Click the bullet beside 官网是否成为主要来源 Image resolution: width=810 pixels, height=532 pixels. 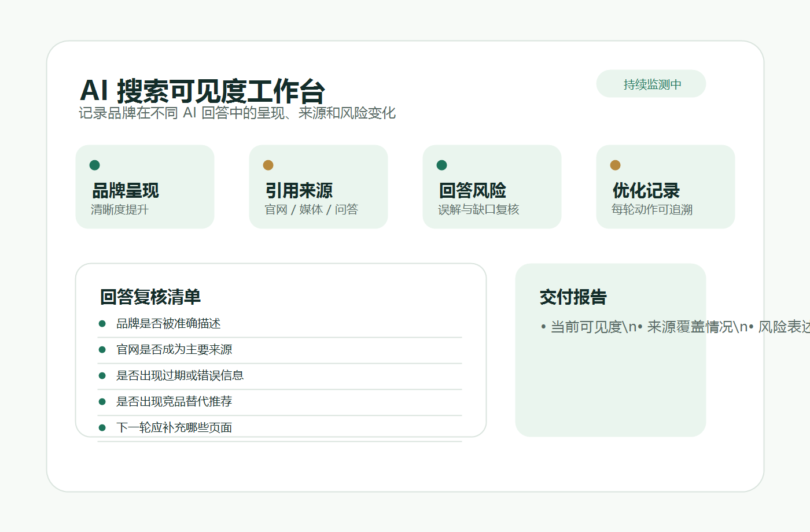click(x=102, y=350)
